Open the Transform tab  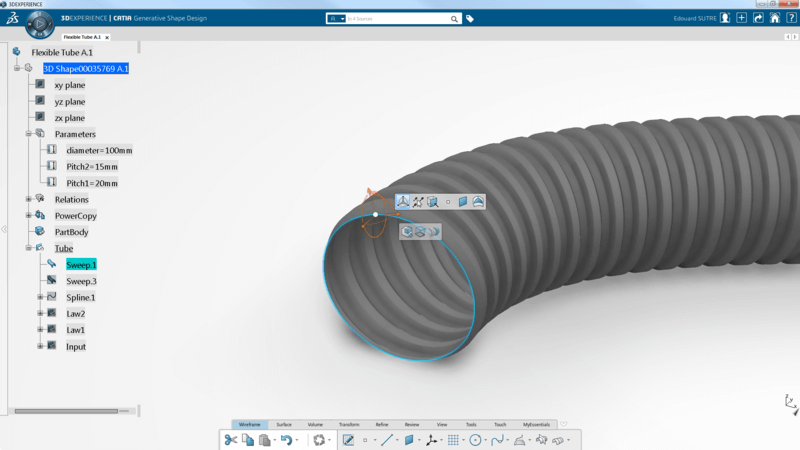[348, 425]
